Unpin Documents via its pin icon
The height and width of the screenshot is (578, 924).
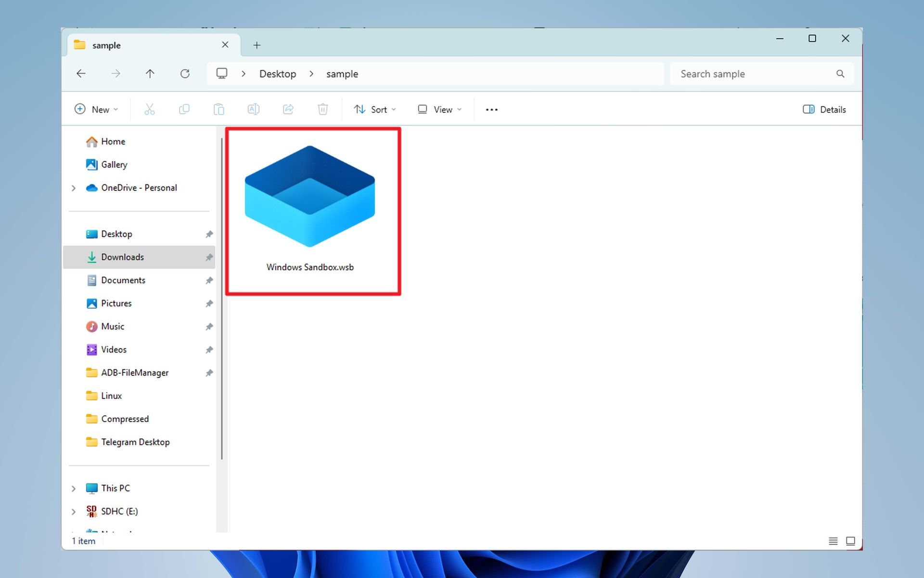click(209, 280)
